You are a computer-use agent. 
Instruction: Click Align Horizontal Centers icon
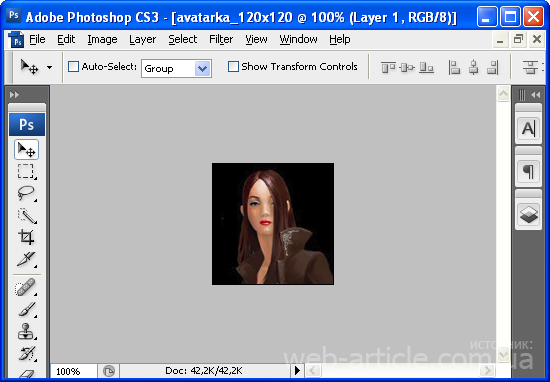(474, 67)
